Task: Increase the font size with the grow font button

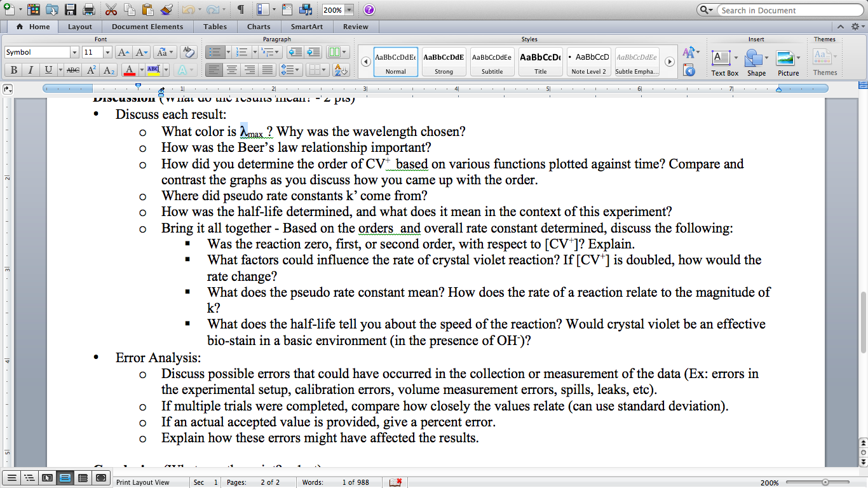Action: (125, 52)
